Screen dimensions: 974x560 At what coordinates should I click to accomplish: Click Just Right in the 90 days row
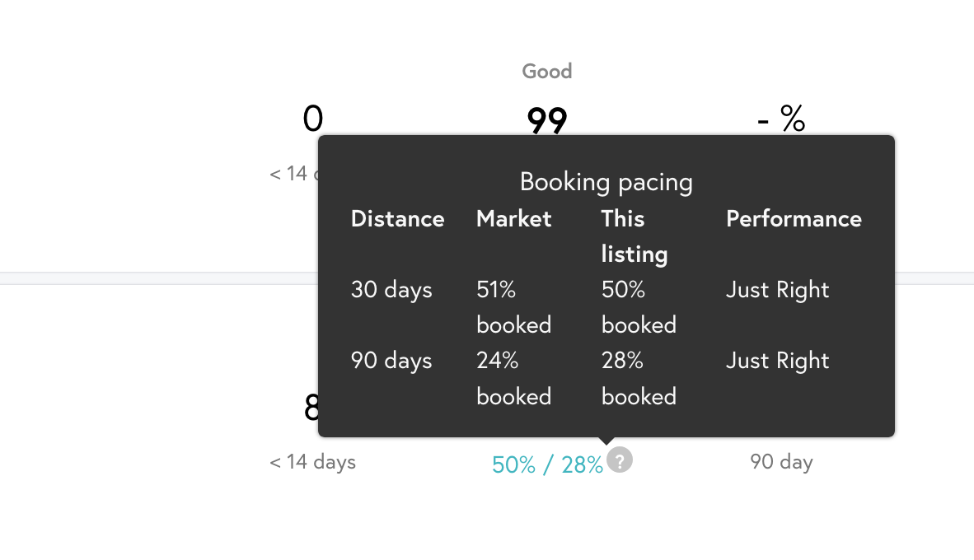[778, 361]
